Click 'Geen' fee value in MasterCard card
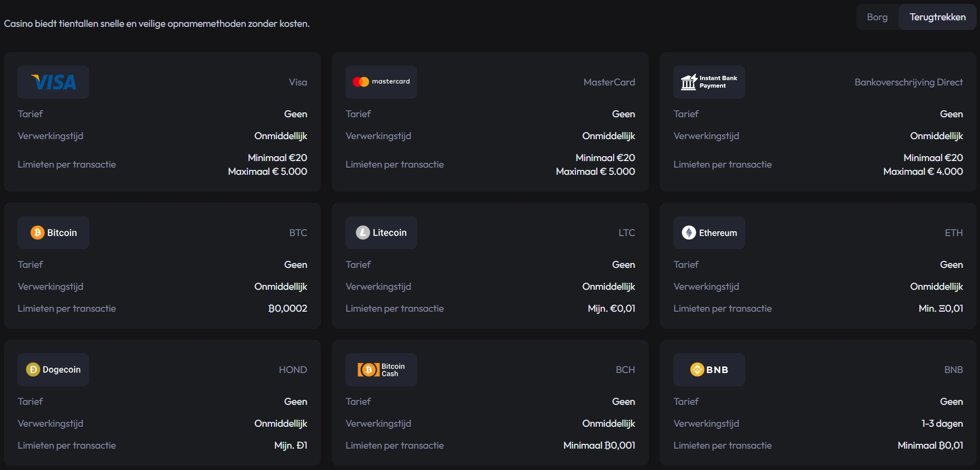The image size is (980, 470). point(624,114)
